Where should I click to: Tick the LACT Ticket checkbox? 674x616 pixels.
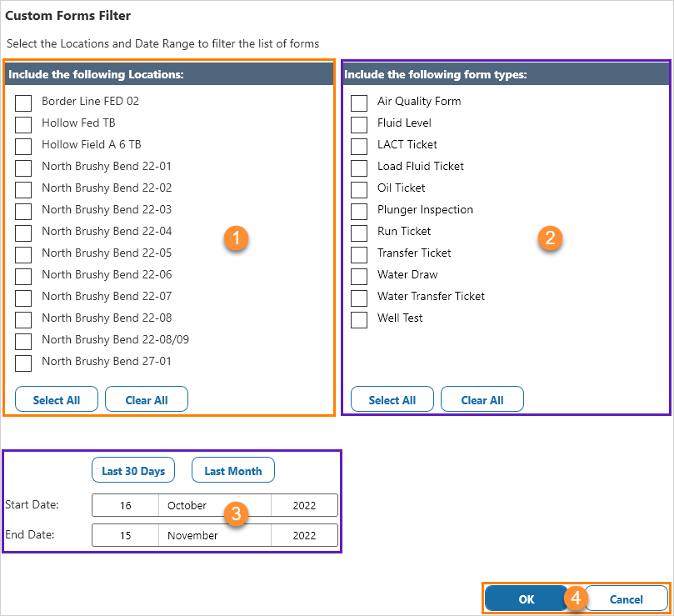pyautogui.click(x=359, y=146)
